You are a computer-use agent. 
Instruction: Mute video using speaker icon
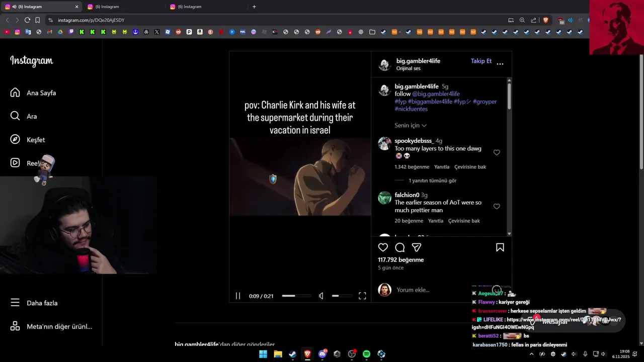point(321,296)
